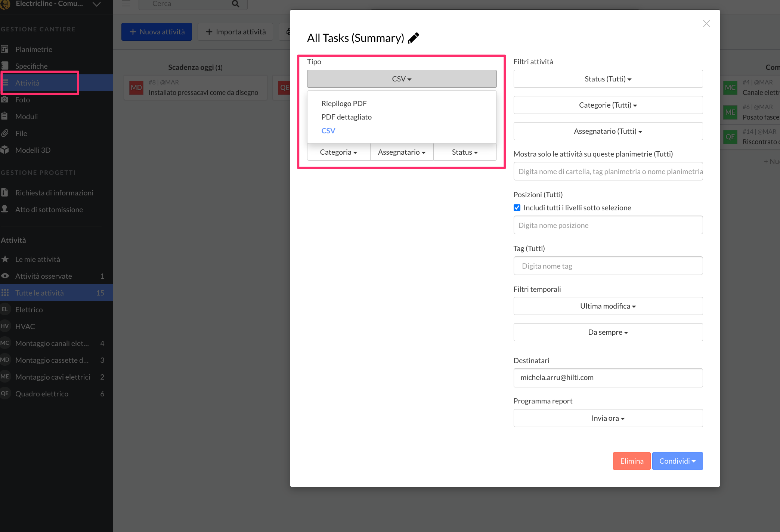Expand the Status (Tutti) filter dropdown

[608, 79]
